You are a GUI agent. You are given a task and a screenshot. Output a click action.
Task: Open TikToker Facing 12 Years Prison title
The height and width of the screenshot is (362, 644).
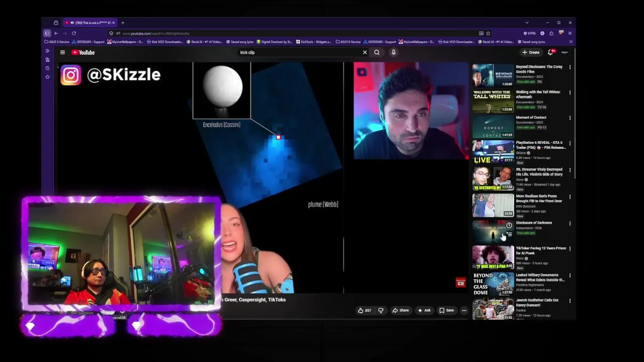point(541,250)
